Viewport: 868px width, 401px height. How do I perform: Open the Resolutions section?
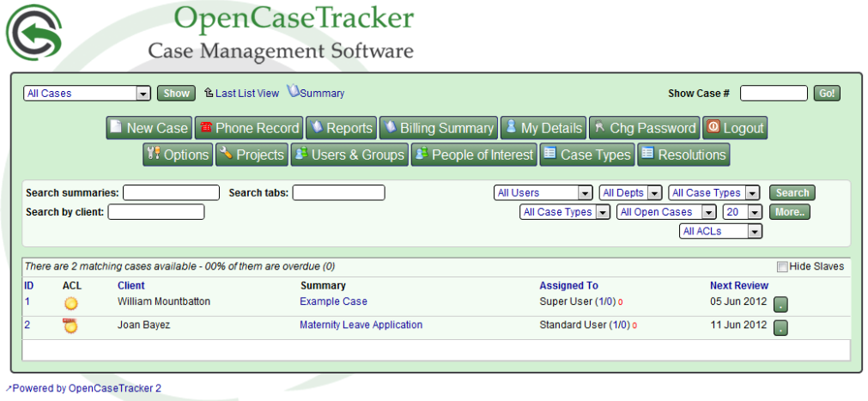point(683,155)
